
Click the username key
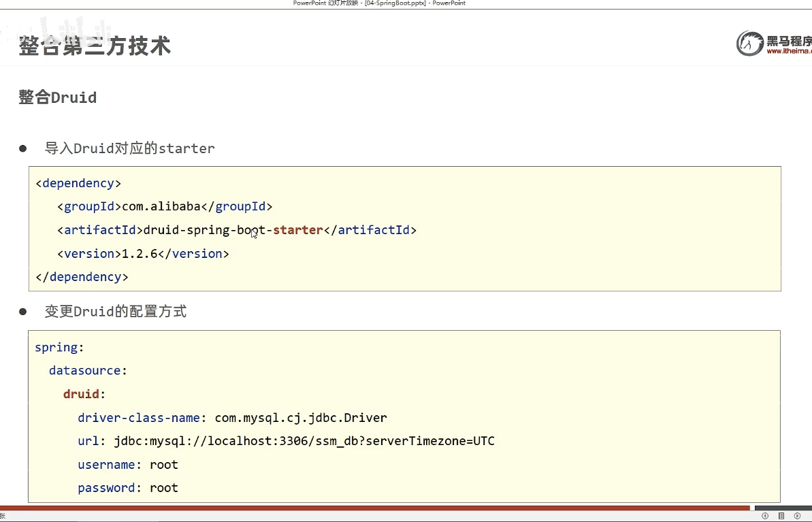tap(106, 465)
